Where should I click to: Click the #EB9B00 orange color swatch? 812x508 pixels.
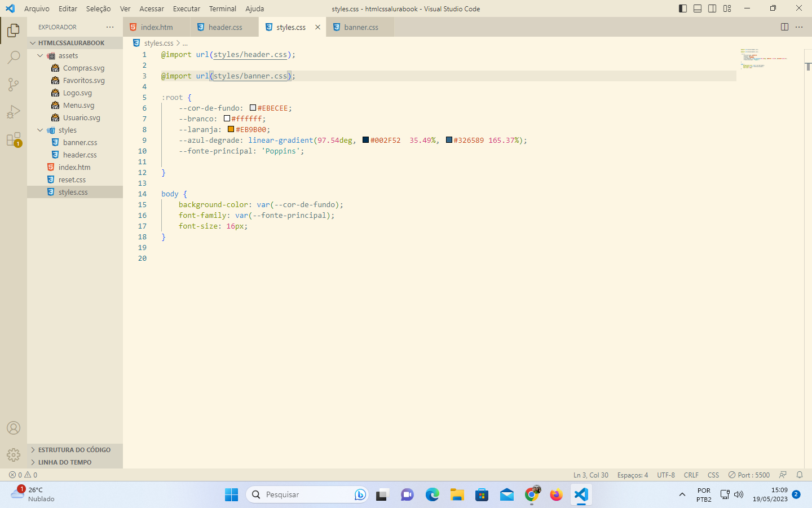pyautogui.click(x=231, y=129)
